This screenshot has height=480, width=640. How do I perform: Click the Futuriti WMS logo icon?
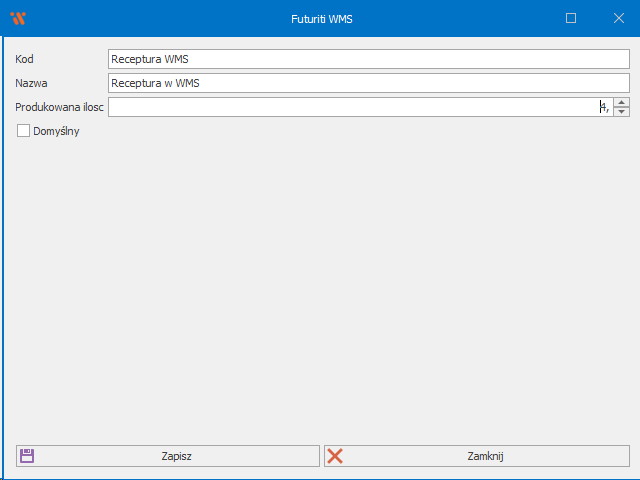click(x=18, y=18)
